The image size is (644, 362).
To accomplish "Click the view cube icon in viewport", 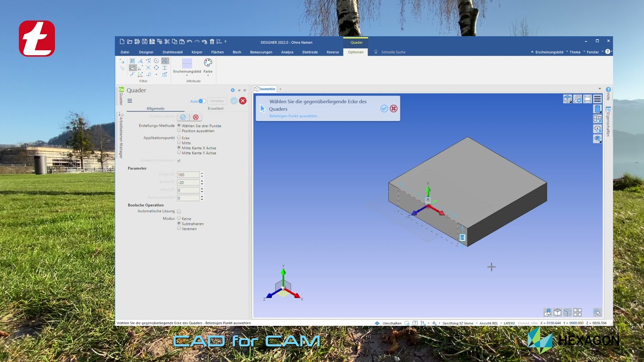I will click(x=568, y=99).
